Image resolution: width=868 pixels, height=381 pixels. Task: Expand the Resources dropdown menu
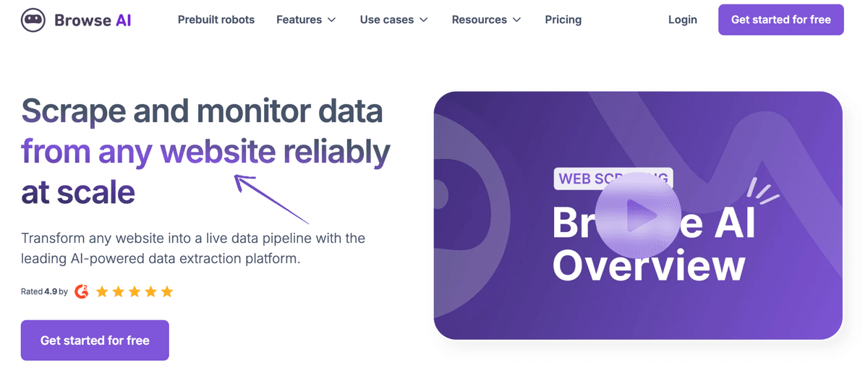coord(486,20)
